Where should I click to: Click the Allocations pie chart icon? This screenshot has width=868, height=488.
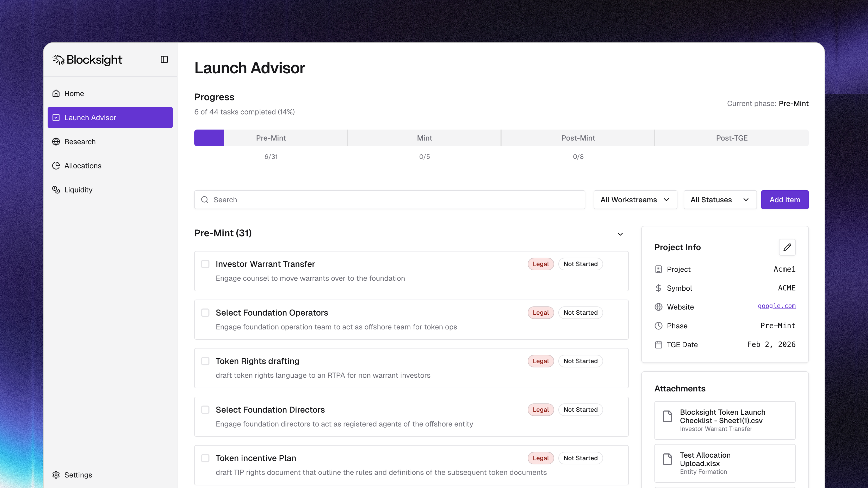[56, 166]
